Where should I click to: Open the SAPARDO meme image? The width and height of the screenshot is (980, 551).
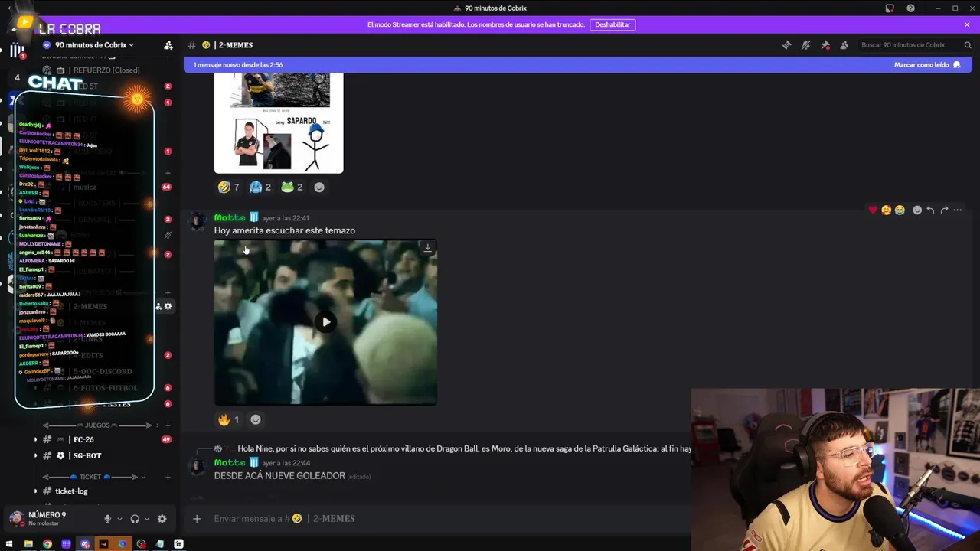(279, 122)
